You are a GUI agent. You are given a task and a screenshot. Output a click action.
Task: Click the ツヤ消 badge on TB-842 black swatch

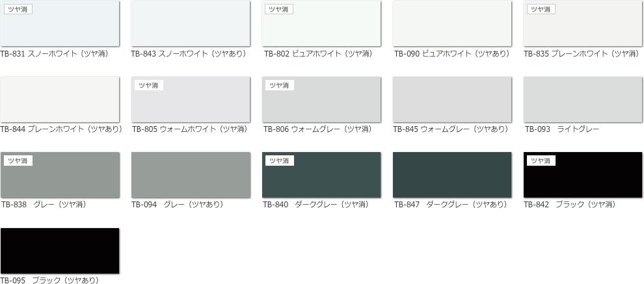[541, 161]
